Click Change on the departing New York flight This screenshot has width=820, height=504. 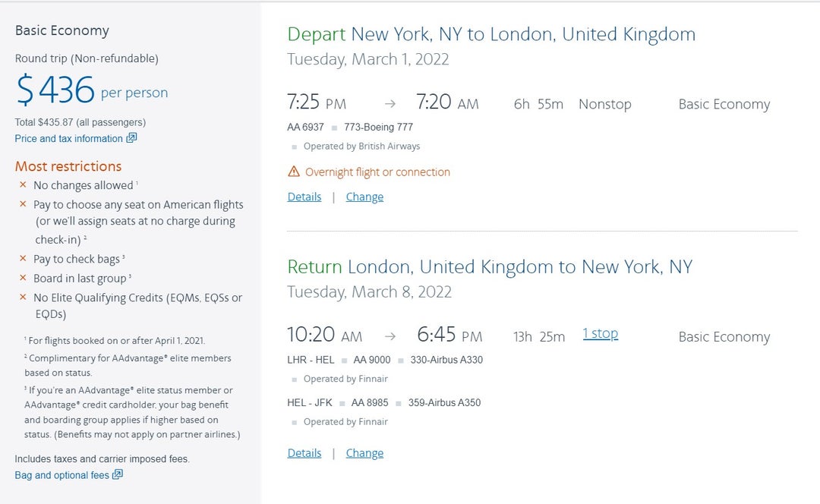(x=364, y=197)
